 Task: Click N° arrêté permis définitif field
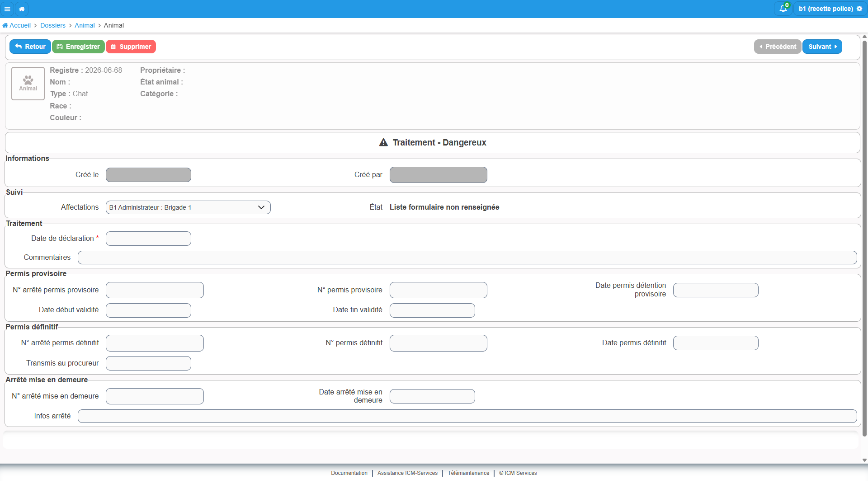click(155, 343)
